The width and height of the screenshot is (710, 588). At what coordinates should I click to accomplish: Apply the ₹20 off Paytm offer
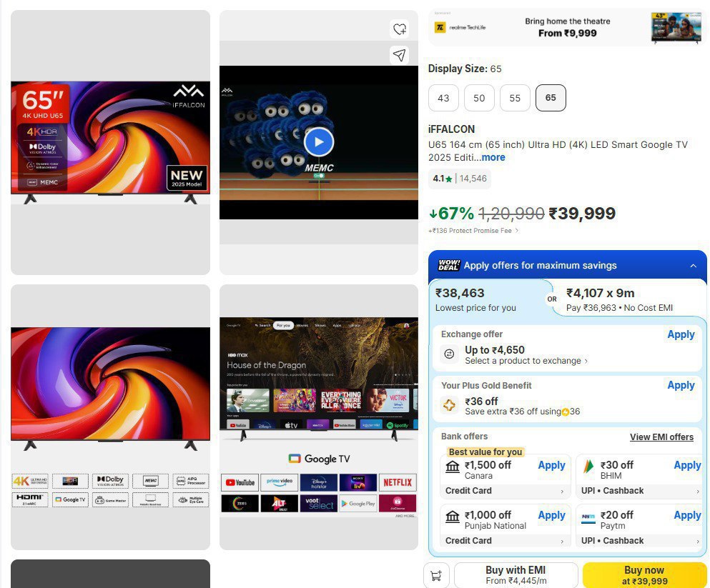point(687,516)
